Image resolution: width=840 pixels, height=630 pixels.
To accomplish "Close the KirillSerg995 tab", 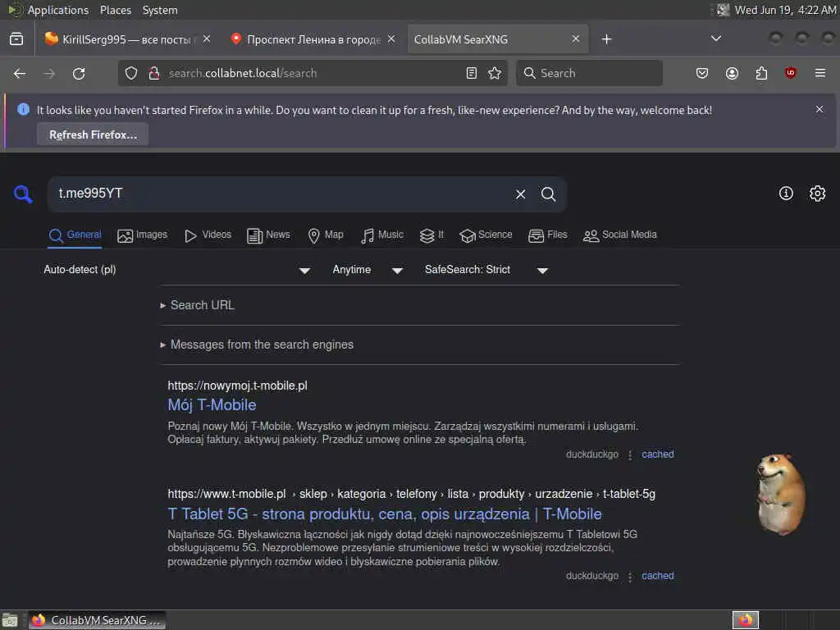I will coord(207,39).
